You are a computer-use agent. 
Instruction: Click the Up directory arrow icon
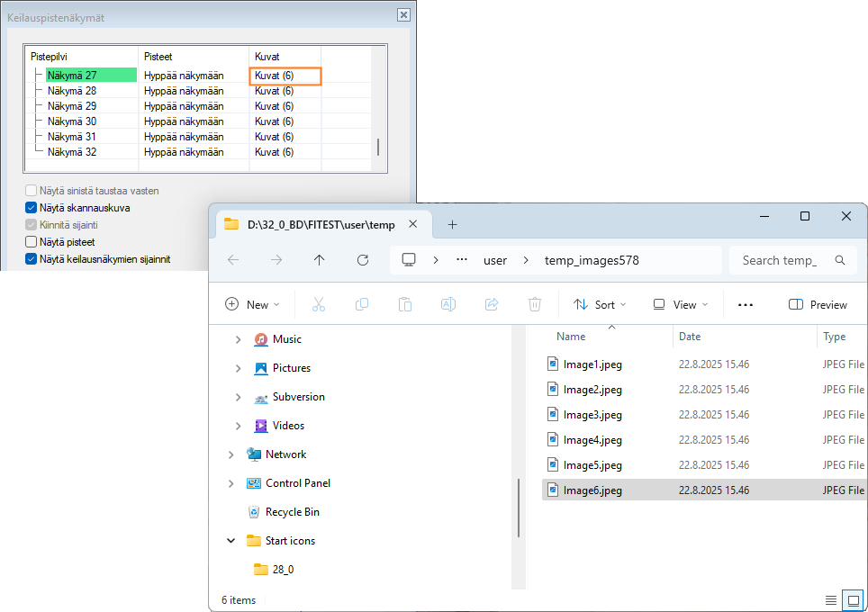coord(320,260)
